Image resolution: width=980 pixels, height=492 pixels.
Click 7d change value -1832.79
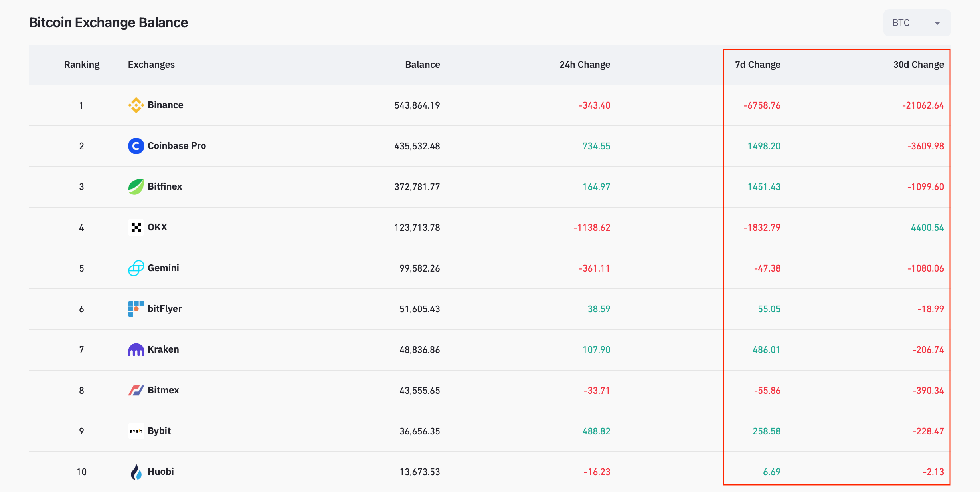[x=762, y=228]
